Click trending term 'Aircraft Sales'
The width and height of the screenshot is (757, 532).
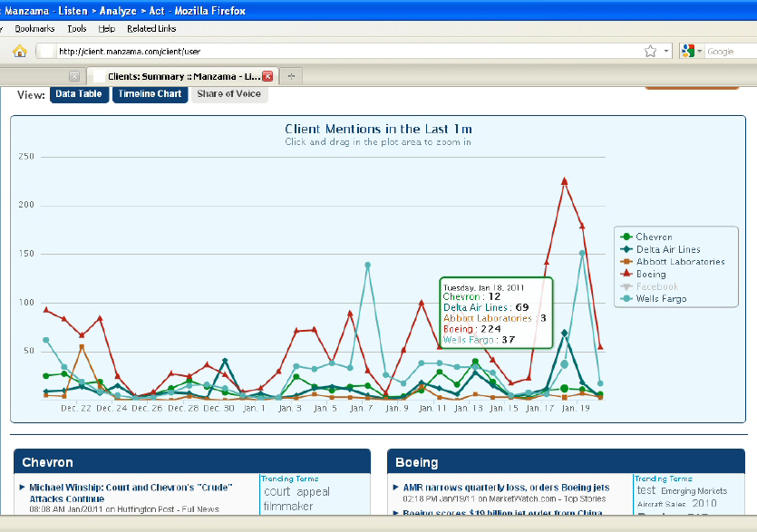[x=662, y=504]
